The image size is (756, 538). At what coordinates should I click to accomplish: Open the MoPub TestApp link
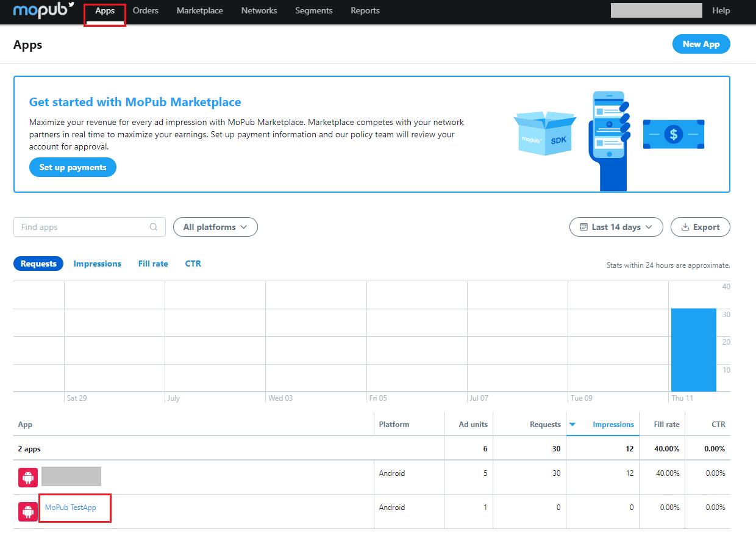71,508
